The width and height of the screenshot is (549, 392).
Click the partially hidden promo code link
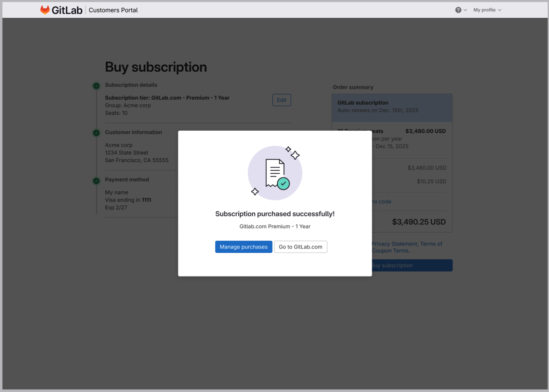382,202
